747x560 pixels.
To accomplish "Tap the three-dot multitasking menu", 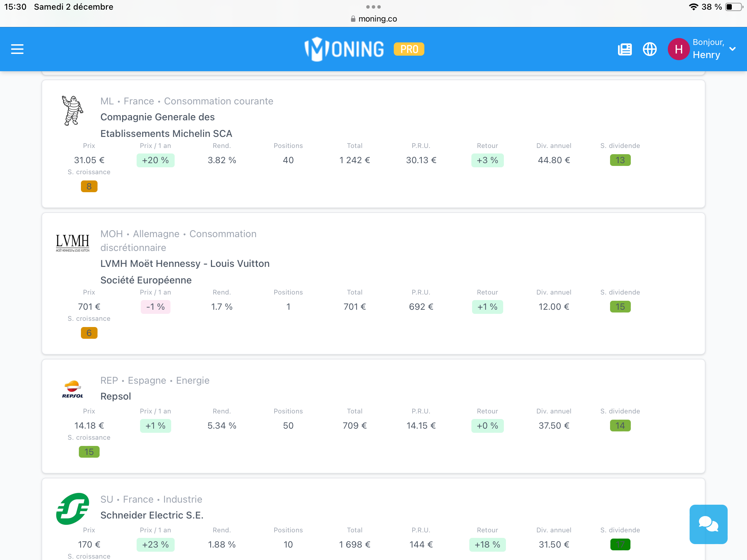I will click(373, 7).
